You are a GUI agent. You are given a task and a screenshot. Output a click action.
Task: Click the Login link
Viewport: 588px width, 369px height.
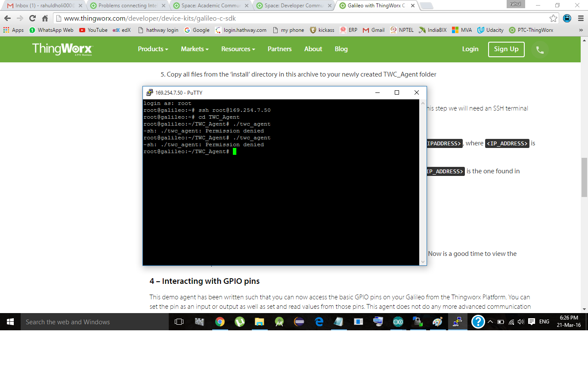click(x=470, y=49)
